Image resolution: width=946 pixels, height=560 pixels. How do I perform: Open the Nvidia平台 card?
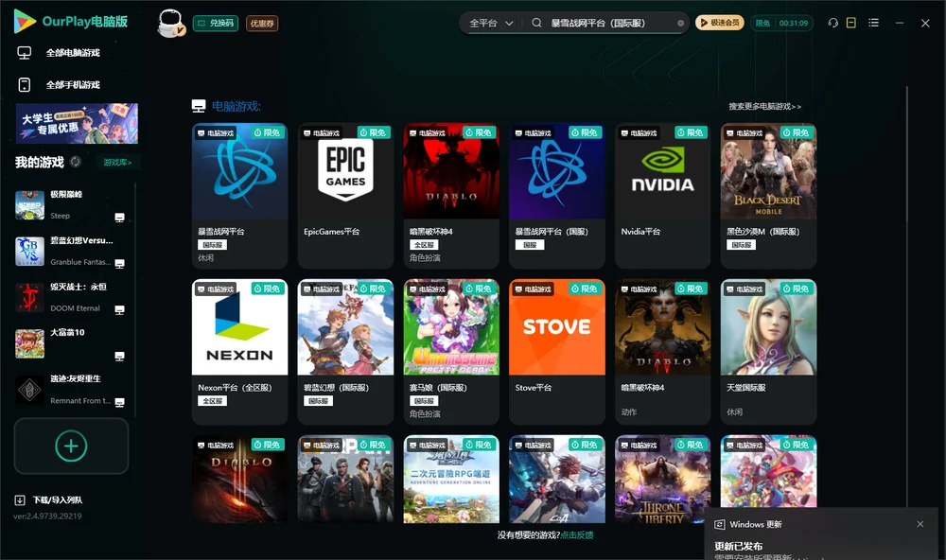[x=662, y=196]
